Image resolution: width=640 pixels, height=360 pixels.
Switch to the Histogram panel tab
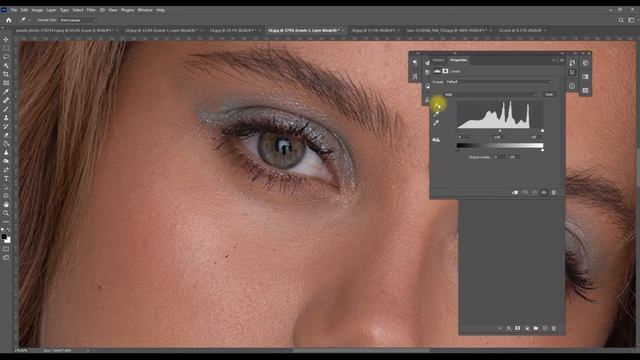[x=438, y=60]
